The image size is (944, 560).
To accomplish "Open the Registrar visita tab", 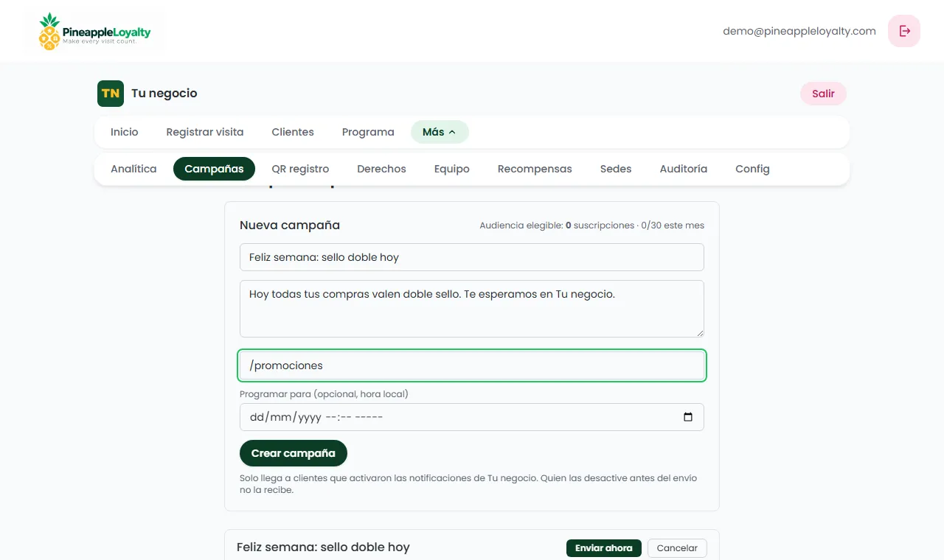I will (205, 132).
